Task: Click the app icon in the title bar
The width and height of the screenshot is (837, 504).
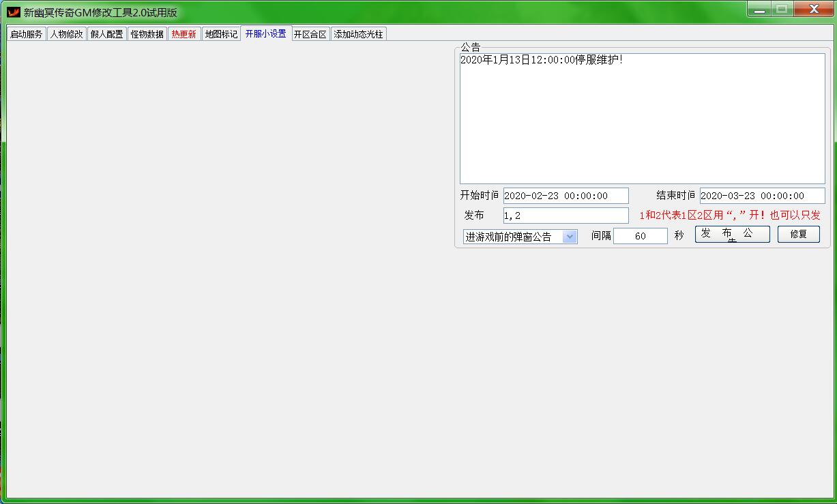Action: [13, 12]
